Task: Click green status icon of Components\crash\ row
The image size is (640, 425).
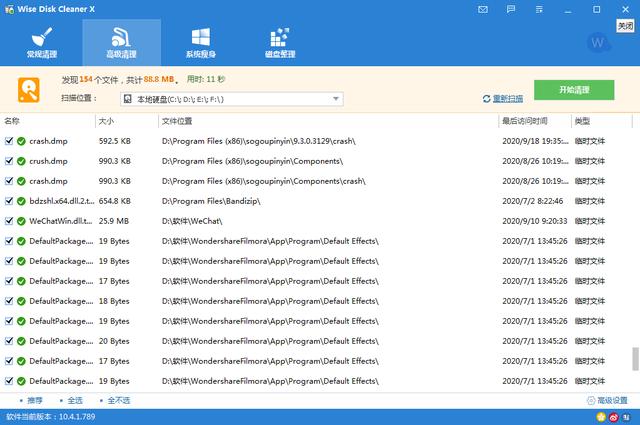Action: pyautogui.click(x=21, y=181)
